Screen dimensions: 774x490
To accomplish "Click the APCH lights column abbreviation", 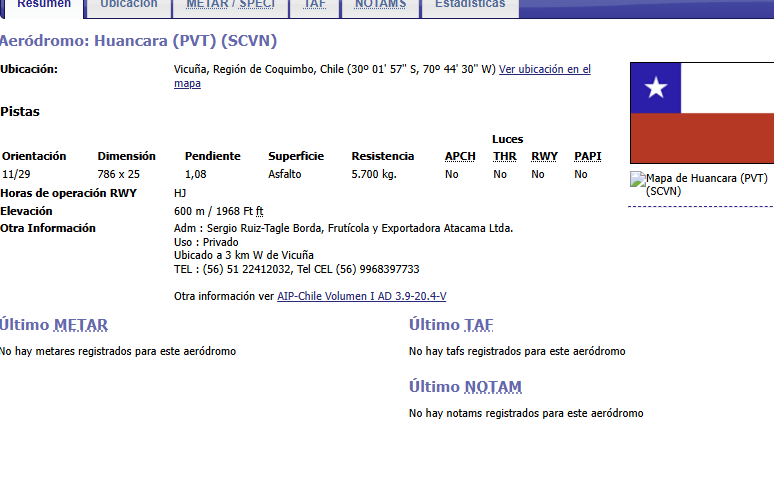I will 460,156.
